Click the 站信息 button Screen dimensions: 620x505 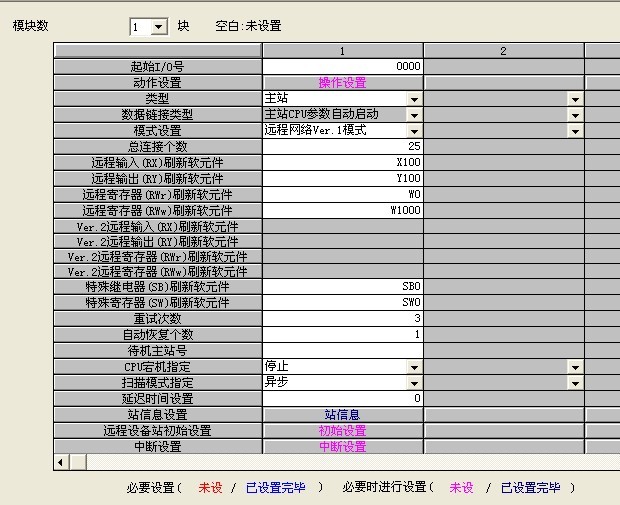coord(342,414)
